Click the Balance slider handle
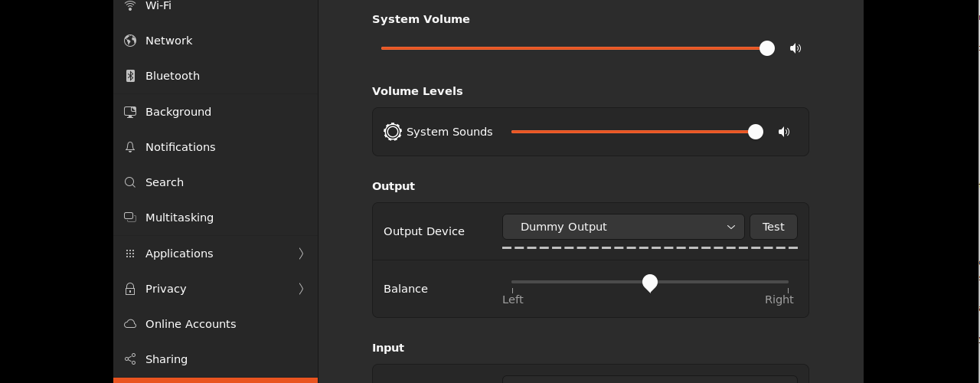This screenshot has width=980, height=383. click(650, 283)
